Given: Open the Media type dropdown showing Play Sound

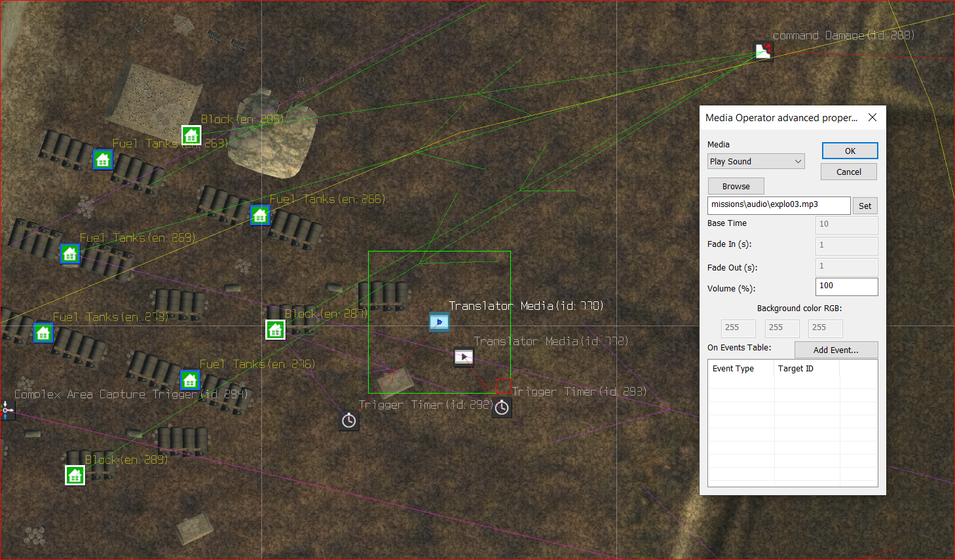Looking at the screenshot, I should [x=756, y=161].
